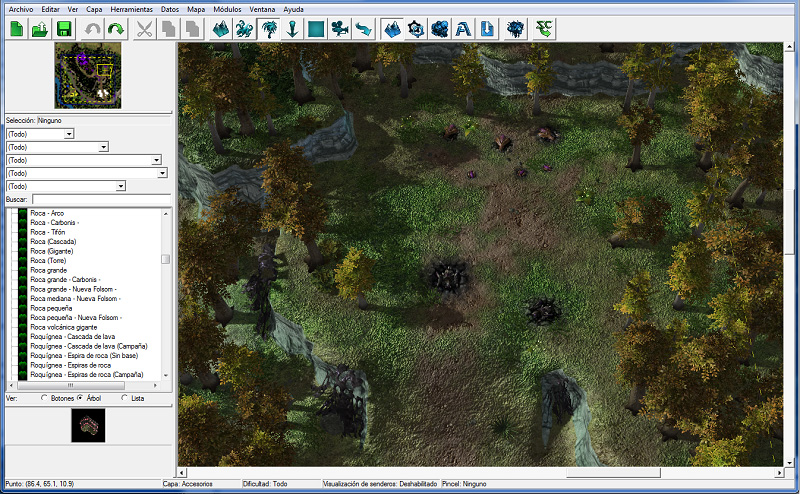This screenshot has width=800, height=494.
Task: Open the fifth (Todo) filter dropdown
Action: click(x=120, y=186)
